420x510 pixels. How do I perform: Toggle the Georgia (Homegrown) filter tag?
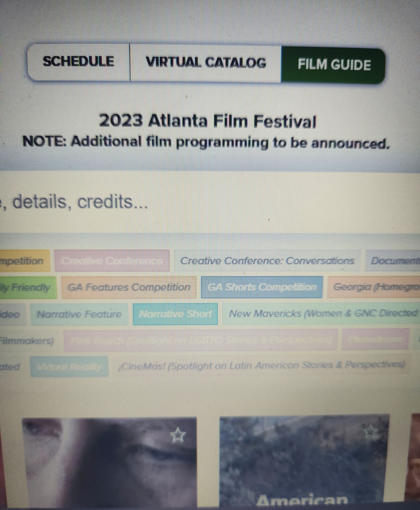coord(374,287)
